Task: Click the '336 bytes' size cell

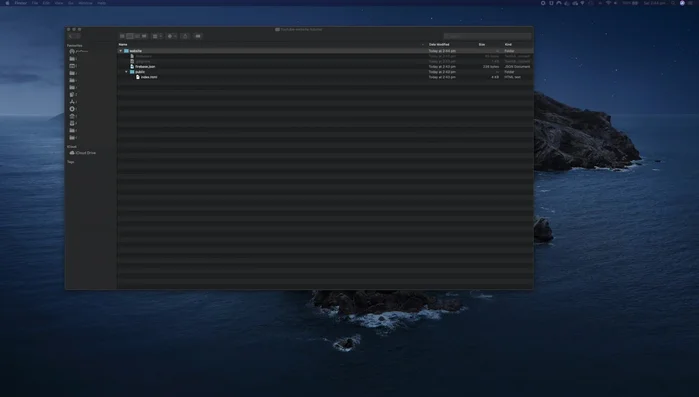Action: click(x=491, y=66)
